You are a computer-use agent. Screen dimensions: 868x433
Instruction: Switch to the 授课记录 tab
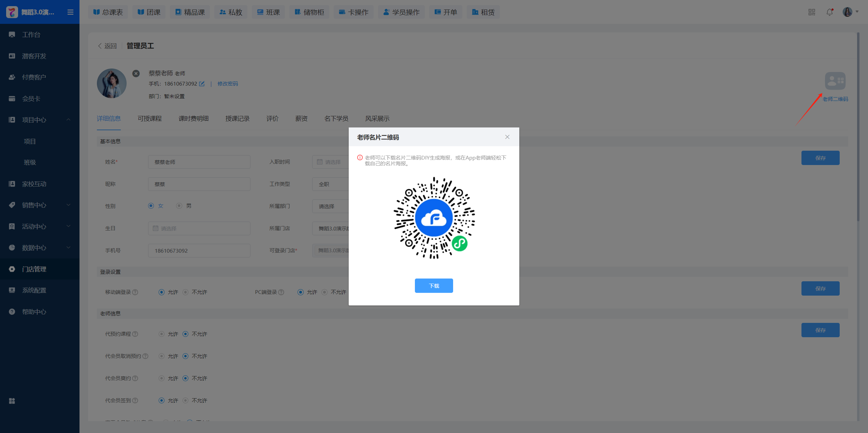click(x=237, y=119)
